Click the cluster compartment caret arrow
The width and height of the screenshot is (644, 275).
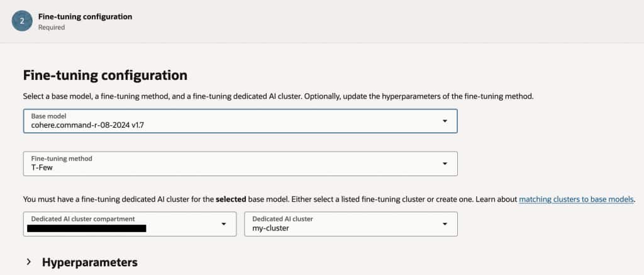[224, 223]
